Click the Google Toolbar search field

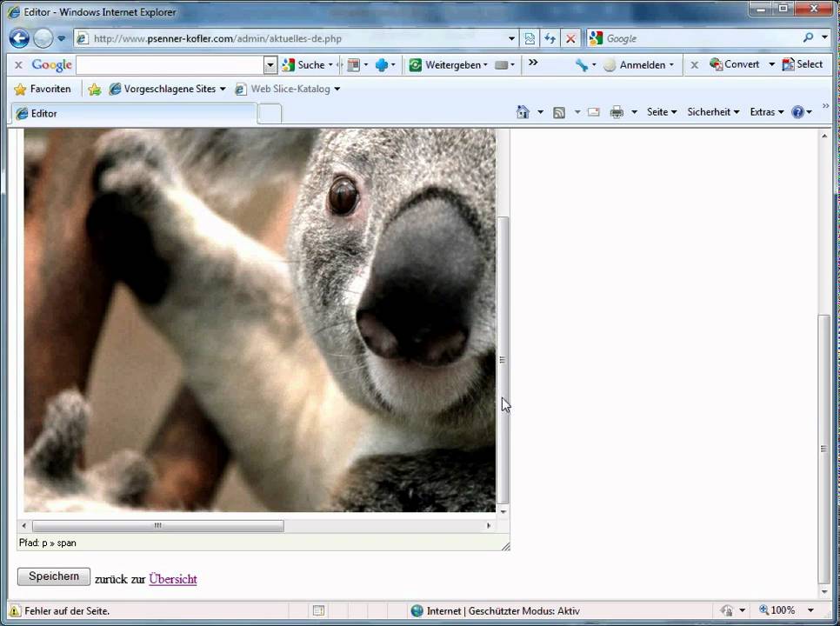pos(170,65)
